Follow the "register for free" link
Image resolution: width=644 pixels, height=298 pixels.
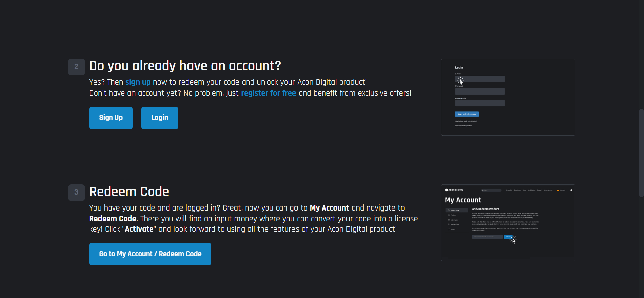[x=268, y=93]
